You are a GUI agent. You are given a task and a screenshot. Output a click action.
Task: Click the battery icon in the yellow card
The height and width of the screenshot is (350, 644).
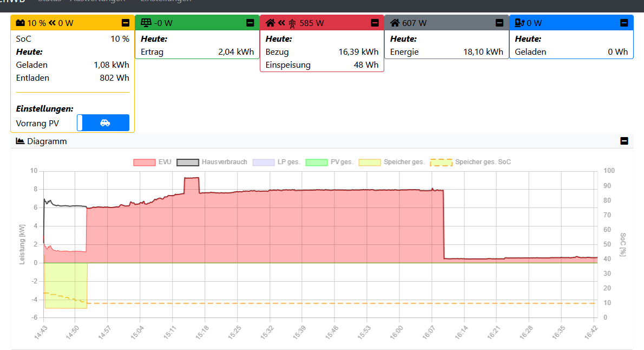click(20, 23)
